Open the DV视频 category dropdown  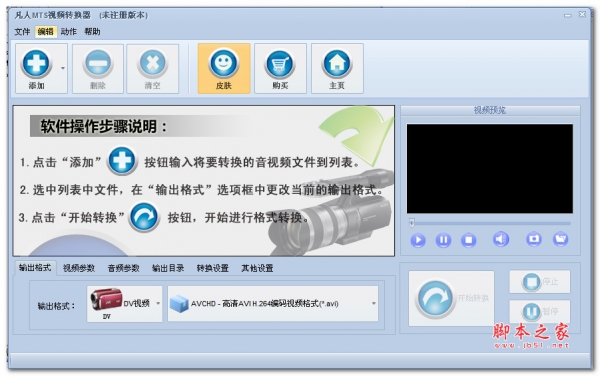coord(124,304)
